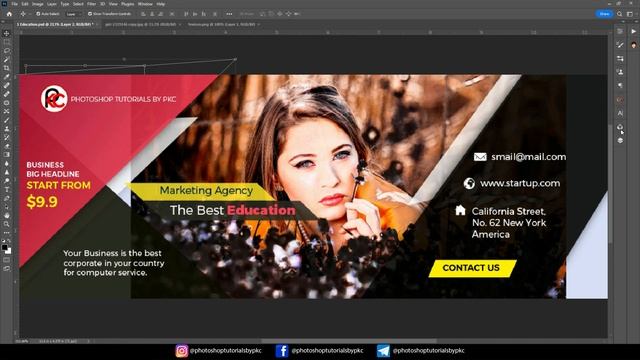Click the zoom percentage field in status bar
This screenshot has height=360, width=640.
coord(22,341)
